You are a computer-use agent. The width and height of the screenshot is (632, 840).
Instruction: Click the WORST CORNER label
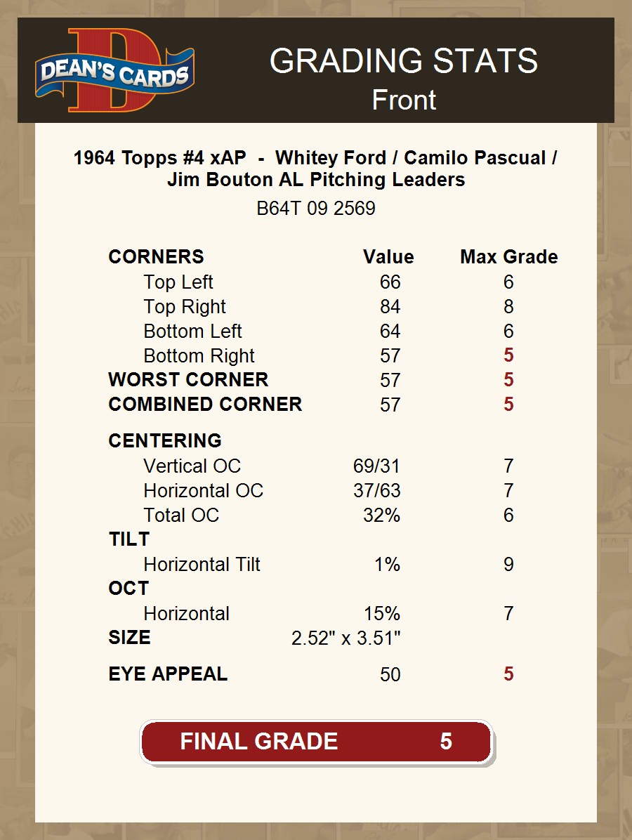click(x=188, y=380)
